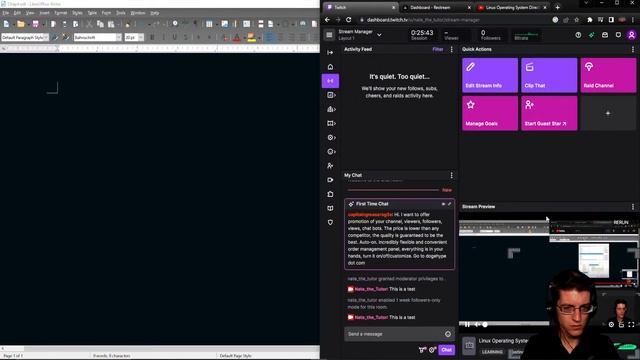640x360 pixels.
Task: Open the purple profile avatar menu
Action: [x=631, y=35]
